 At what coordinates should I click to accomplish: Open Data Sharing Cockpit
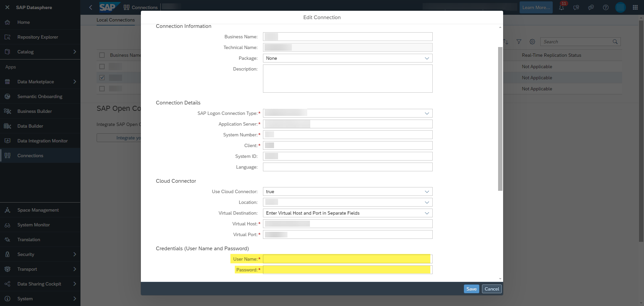click(x=40, y=284)
